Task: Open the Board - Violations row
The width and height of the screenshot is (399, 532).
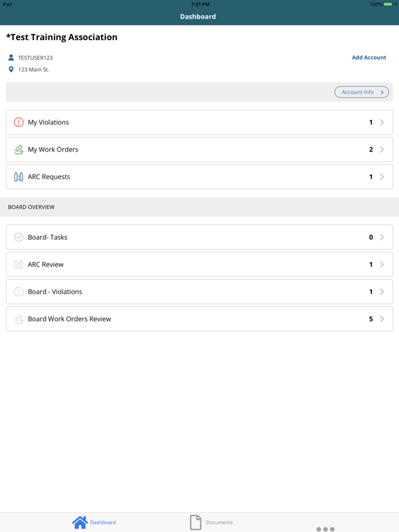Action: coord(199,292)
